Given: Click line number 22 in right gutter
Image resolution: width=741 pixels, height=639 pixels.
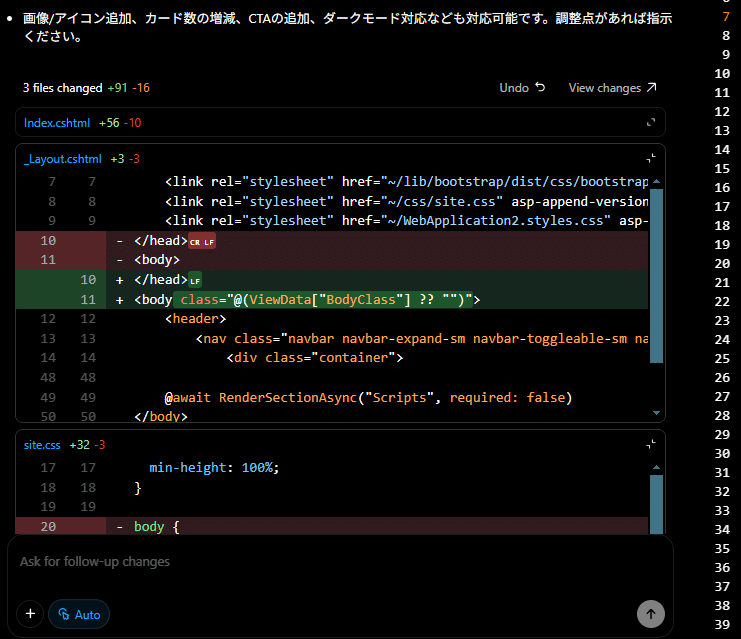Looking at the screenshot, I should coord(722,302).
